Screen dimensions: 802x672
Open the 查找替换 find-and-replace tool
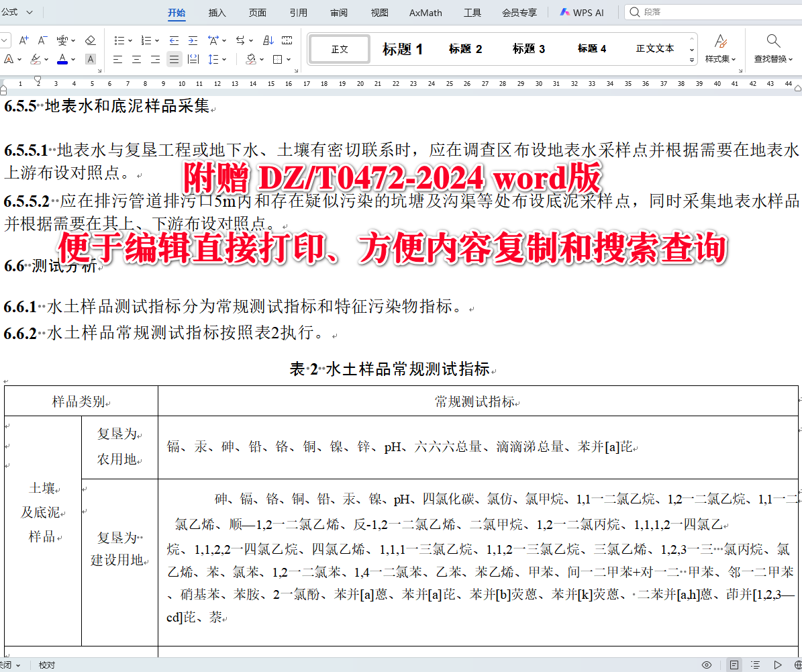click(770, 48)
